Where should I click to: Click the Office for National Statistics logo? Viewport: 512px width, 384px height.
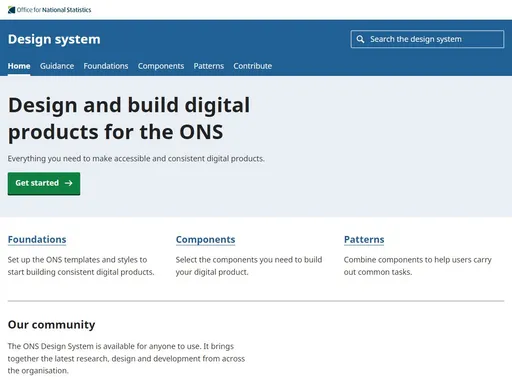click(49, 10)
